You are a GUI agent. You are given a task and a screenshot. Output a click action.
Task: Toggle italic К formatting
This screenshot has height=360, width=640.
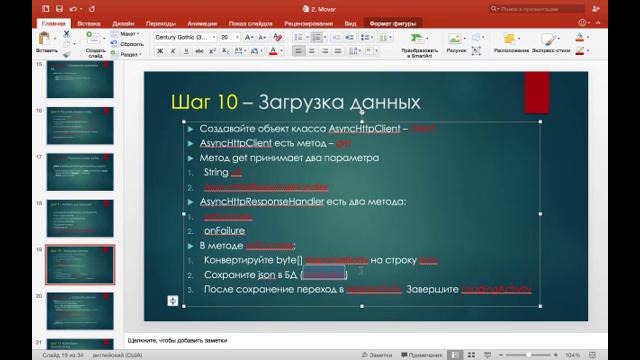point(173,51)
